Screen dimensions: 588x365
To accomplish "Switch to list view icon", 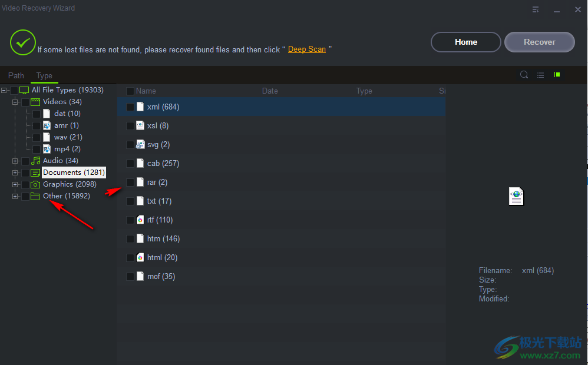I will click(x=540, y=75).
